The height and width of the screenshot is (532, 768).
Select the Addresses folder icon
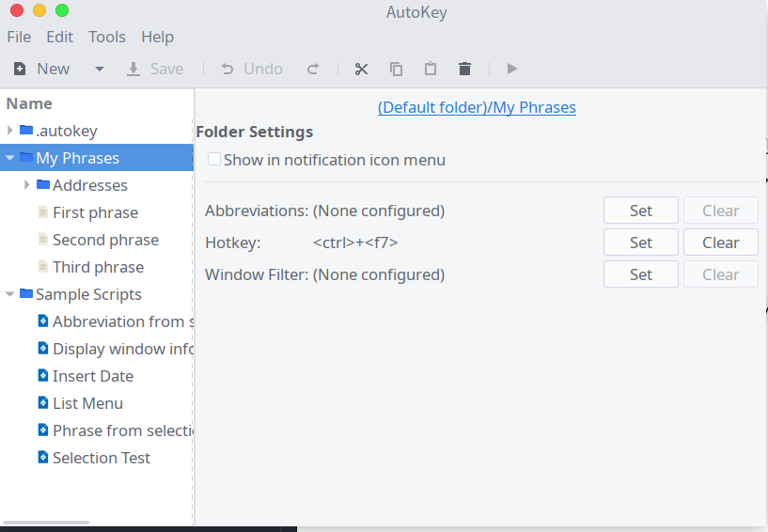(x=43, y=184)
